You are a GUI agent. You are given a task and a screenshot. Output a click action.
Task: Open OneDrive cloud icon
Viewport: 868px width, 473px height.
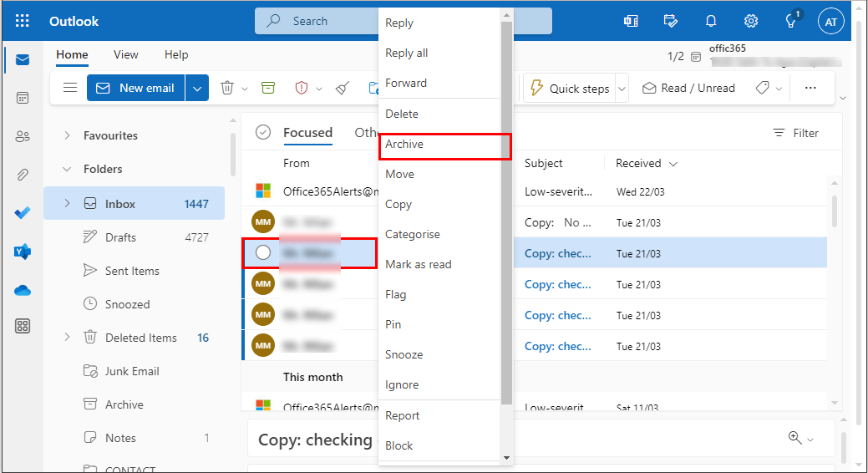point(23,290)
